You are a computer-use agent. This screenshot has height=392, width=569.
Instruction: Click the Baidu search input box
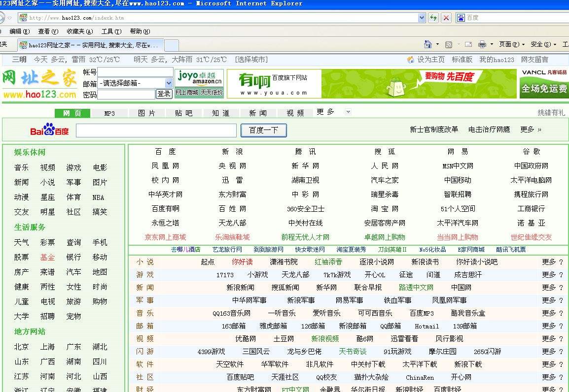[155, 130]
